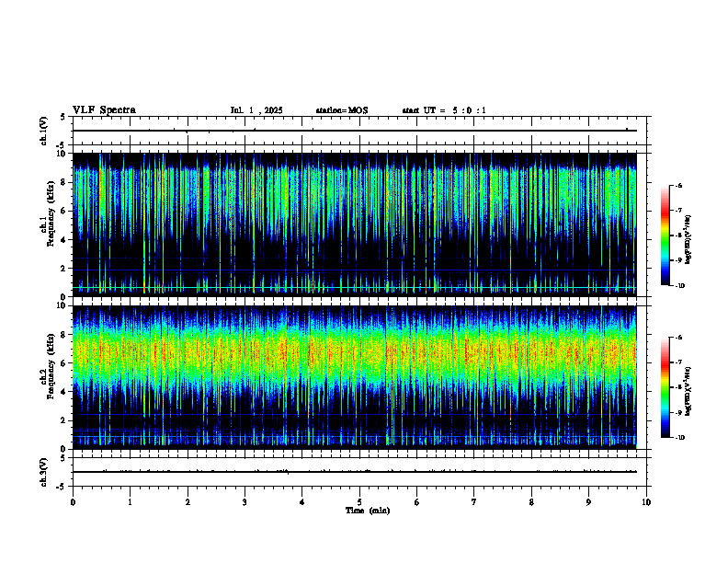Click the "8" tick on ch.1 frequency axis

tap(64, 182)
